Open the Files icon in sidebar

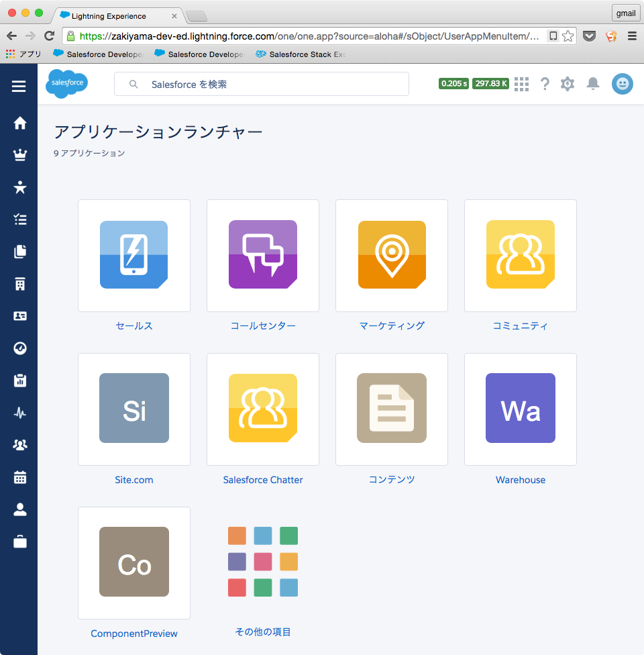19,252
